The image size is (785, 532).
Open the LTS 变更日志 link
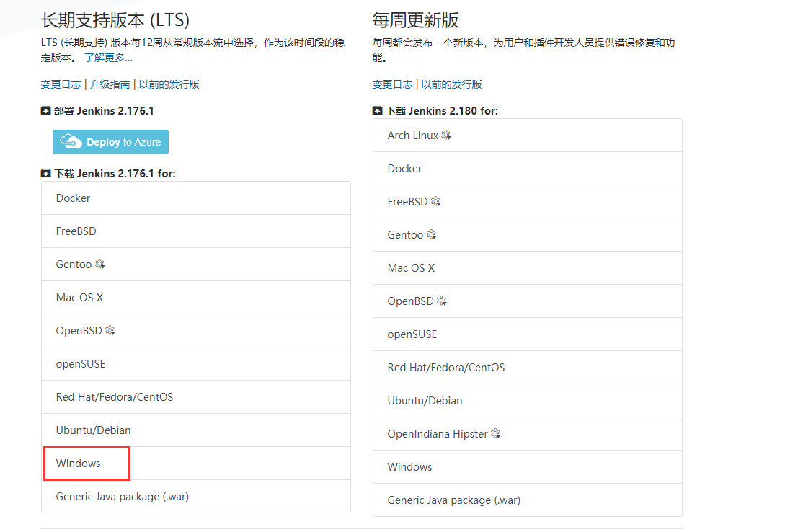coord(61,84)
